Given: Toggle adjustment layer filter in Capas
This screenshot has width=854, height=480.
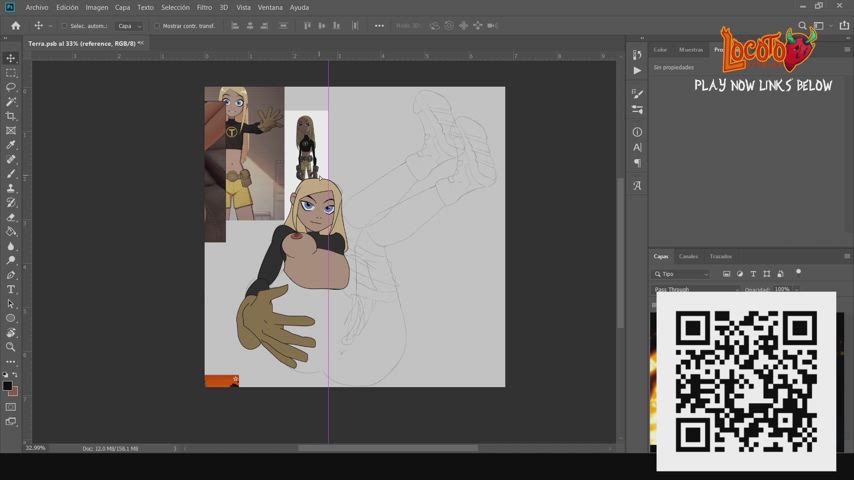Looking at the screenshot, I should click(740, 274).
